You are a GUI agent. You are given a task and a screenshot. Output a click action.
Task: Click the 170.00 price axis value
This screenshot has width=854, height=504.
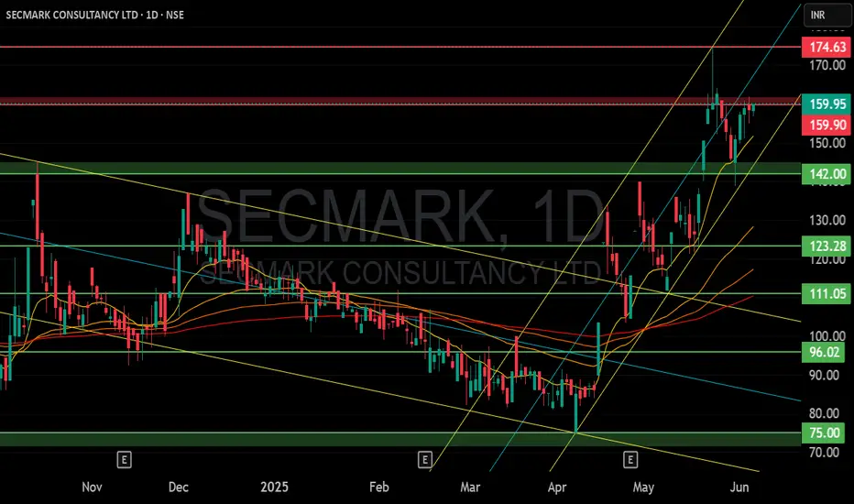(x=827, y=65)
